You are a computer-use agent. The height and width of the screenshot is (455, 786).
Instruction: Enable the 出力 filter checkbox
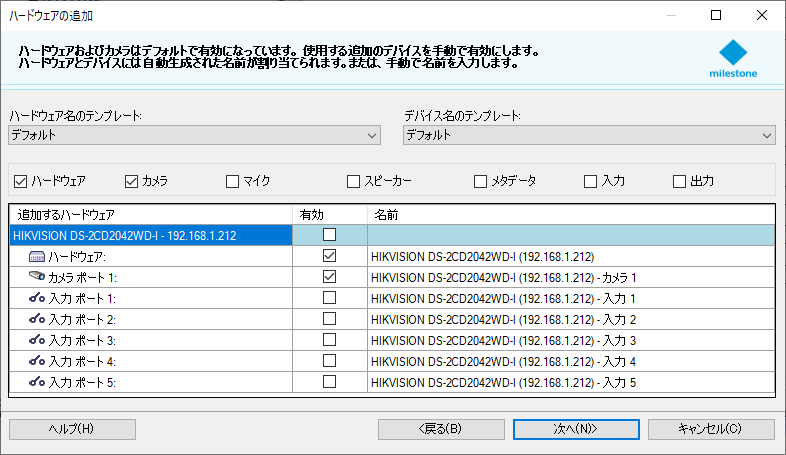coord(679,181)
